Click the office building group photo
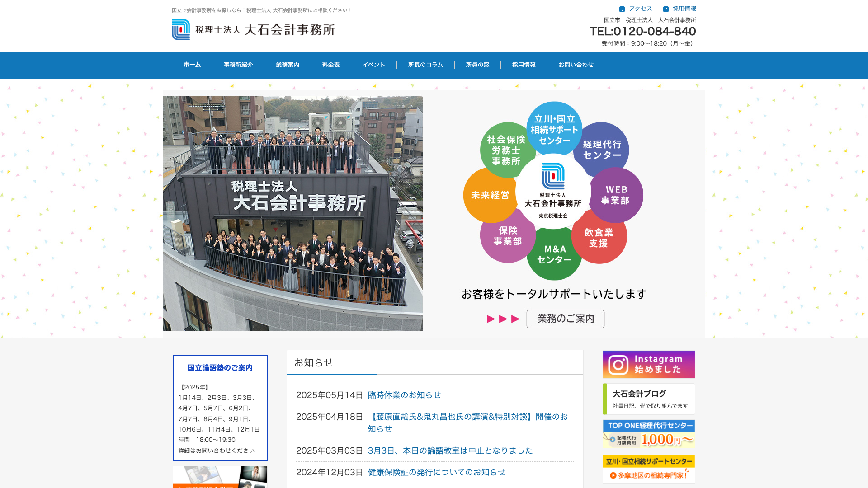 (x=292, y=213)
